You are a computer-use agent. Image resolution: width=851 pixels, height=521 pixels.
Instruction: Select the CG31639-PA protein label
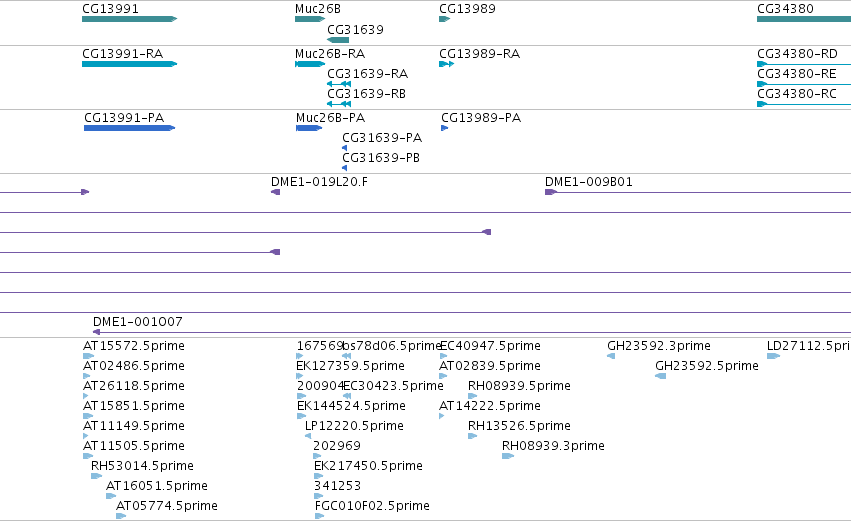point(382,138)
